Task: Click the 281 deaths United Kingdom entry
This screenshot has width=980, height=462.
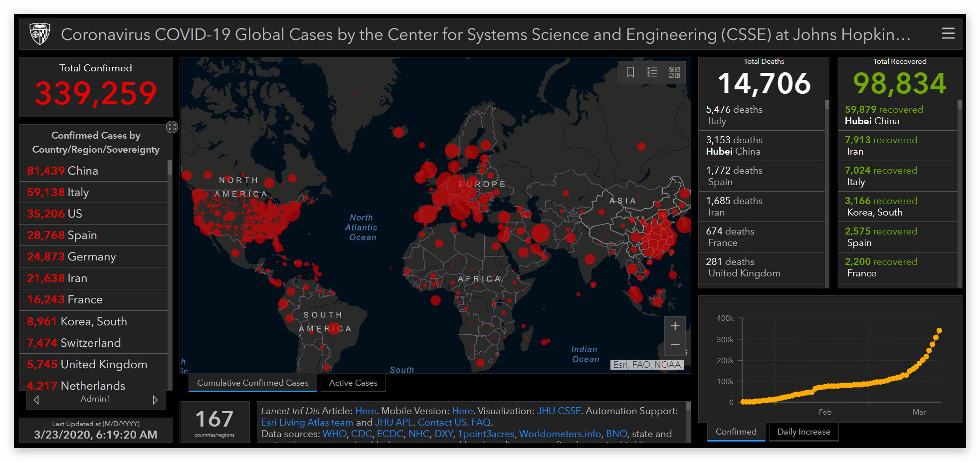Action: [x=762, y=267]
